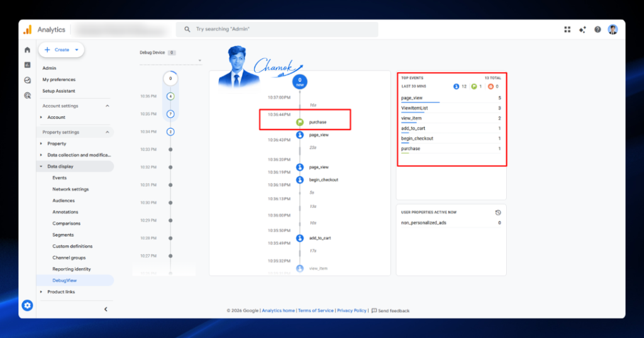Select Custom definitions

tap(72, 246)
